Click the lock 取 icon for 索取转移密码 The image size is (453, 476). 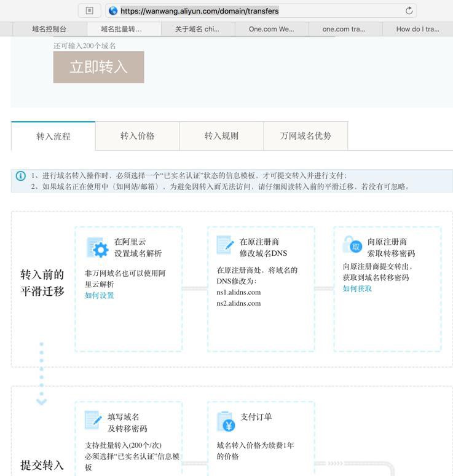(352, 245)
